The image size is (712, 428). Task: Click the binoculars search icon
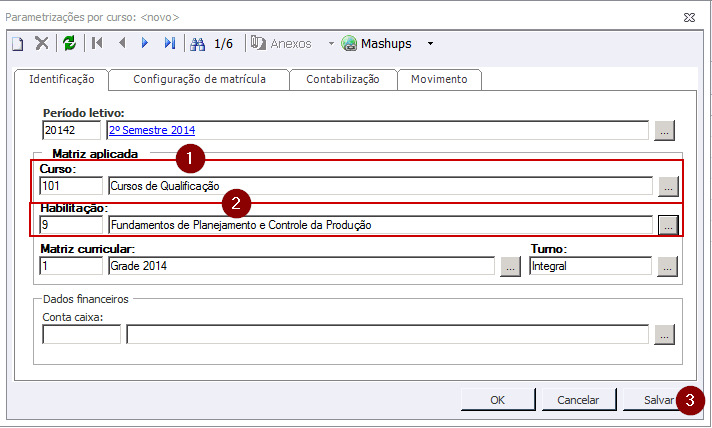coord(197,43)
